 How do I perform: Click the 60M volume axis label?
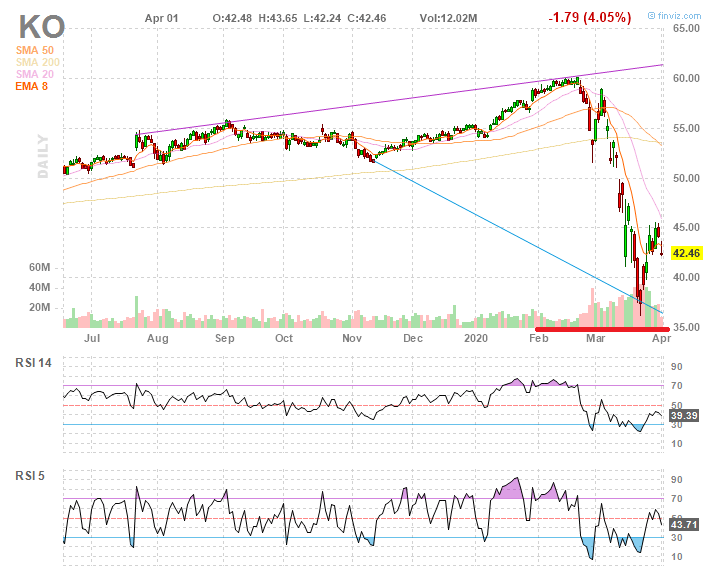click(x=39, y=268)
